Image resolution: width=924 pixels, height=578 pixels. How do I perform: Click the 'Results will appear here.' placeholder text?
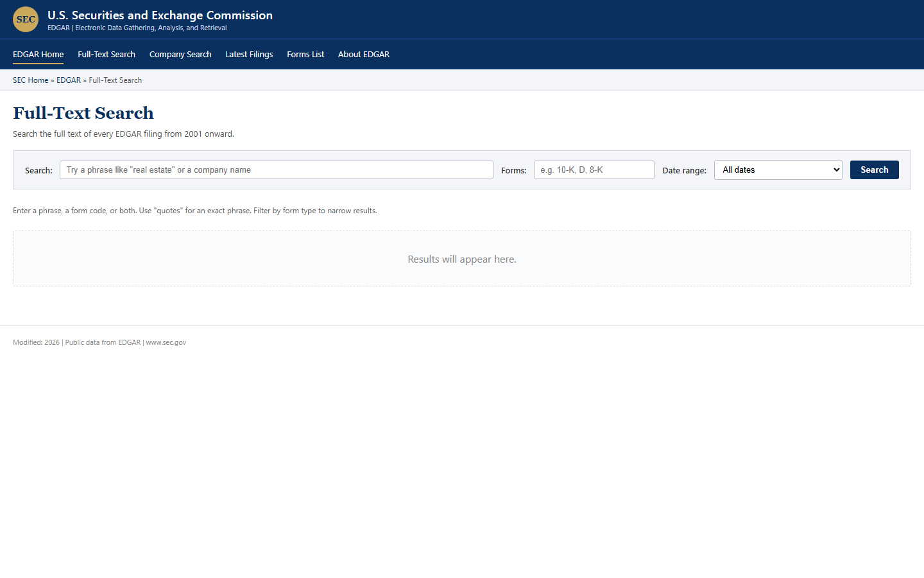coord(462,259)
